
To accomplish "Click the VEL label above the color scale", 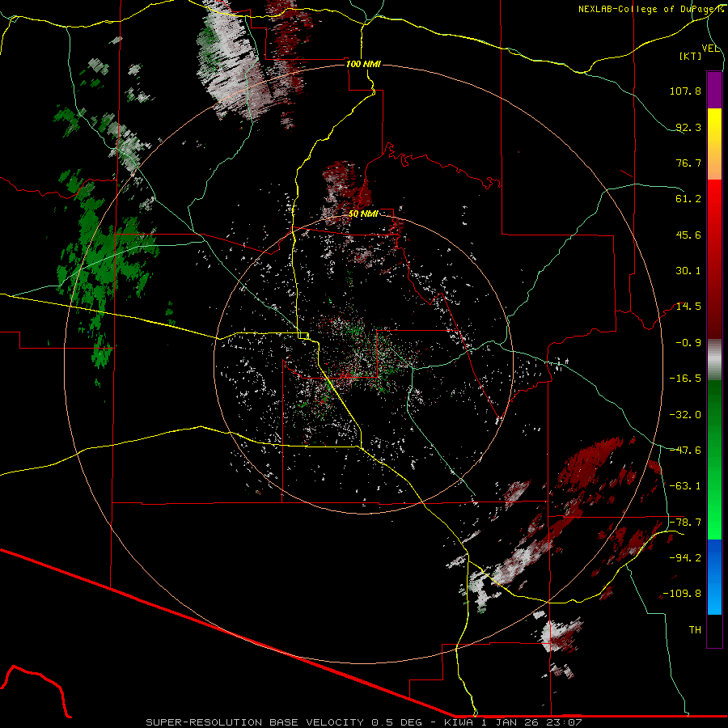I will click(710, 49).
